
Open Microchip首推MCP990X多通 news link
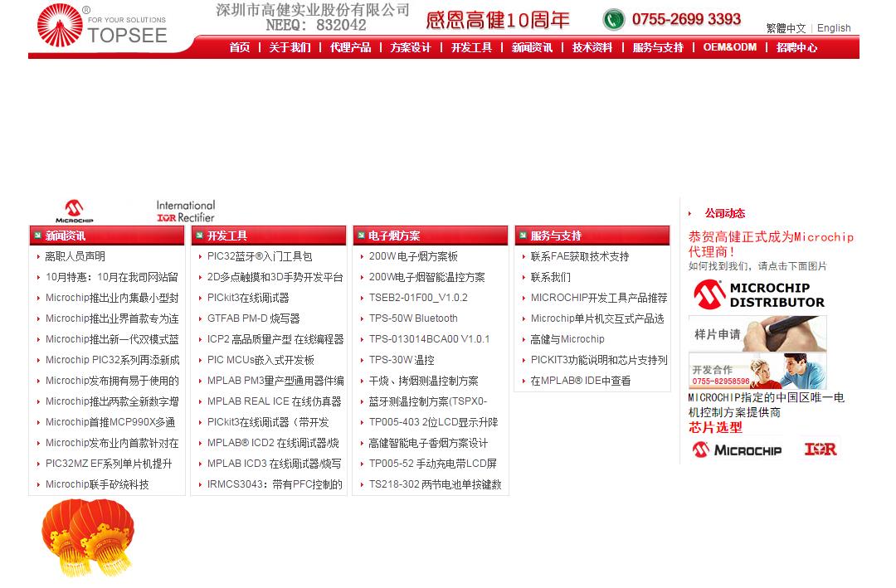pos(110,422)
